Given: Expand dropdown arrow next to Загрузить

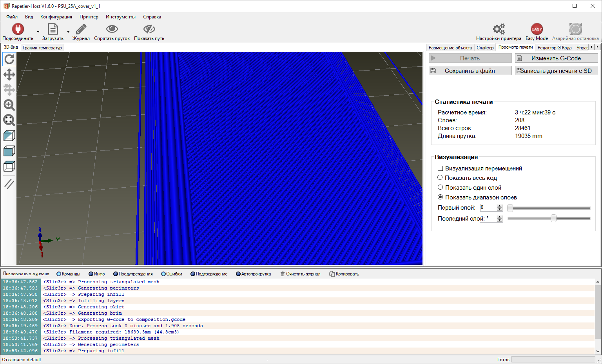Looking at the screenshot, I should [x=68, y=32].
